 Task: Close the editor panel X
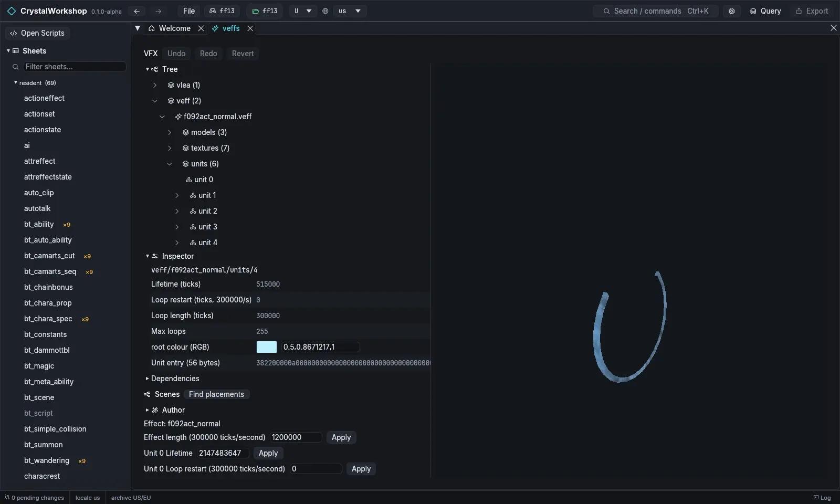834,28
